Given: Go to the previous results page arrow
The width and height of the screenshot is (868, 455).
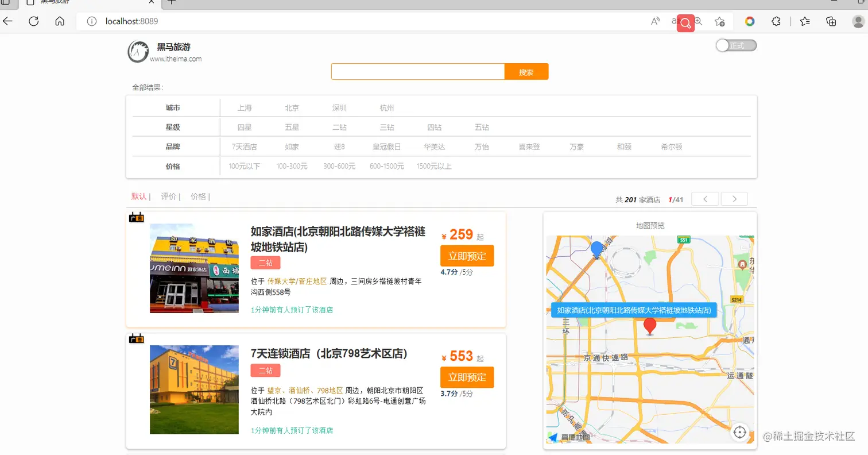Looking at the screenshot, I should click(705, 199).
